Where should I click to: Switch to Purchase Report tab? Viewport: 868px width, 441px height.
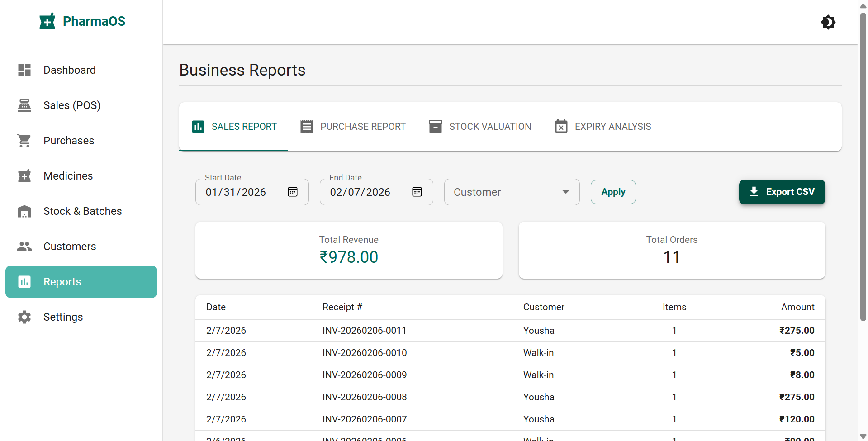click(x=353, y=127)
